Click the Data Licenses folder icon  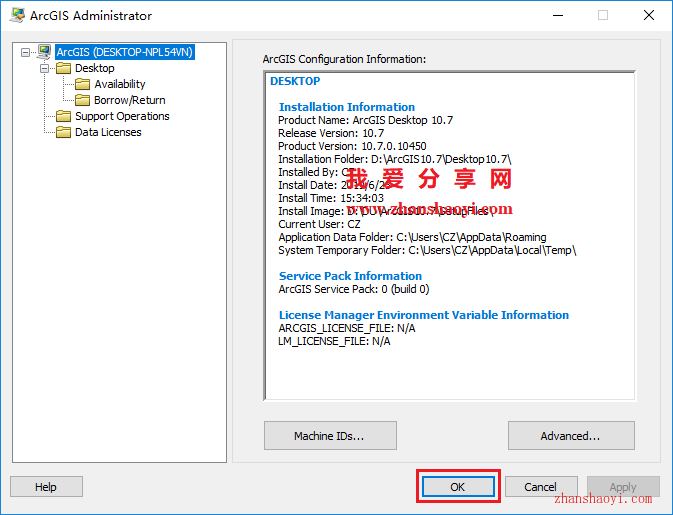[64, 132]
